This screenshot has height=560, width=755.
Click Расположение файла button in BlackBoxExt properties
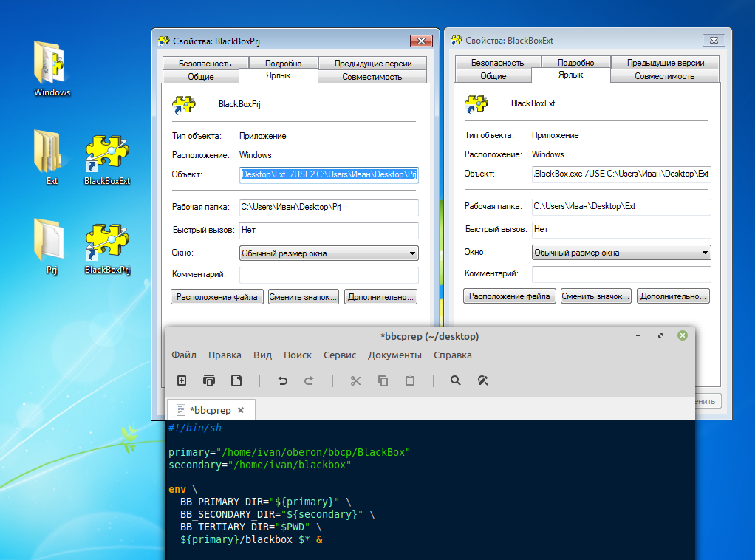pos(510,296)
